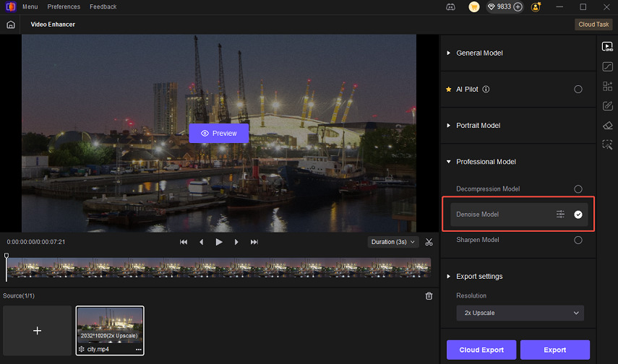
Task: Click the AI Pilot label
Action: 467,90
